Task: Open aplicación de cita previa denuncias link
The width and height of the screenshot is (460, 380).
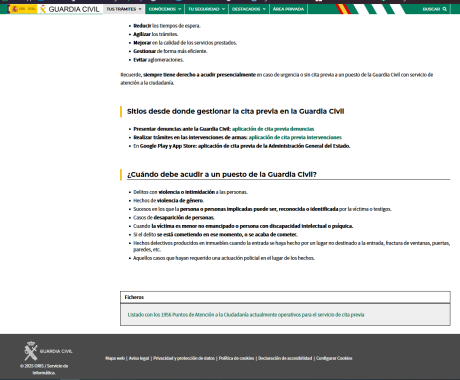Action: pyautogui.click(x=273, y=129)
